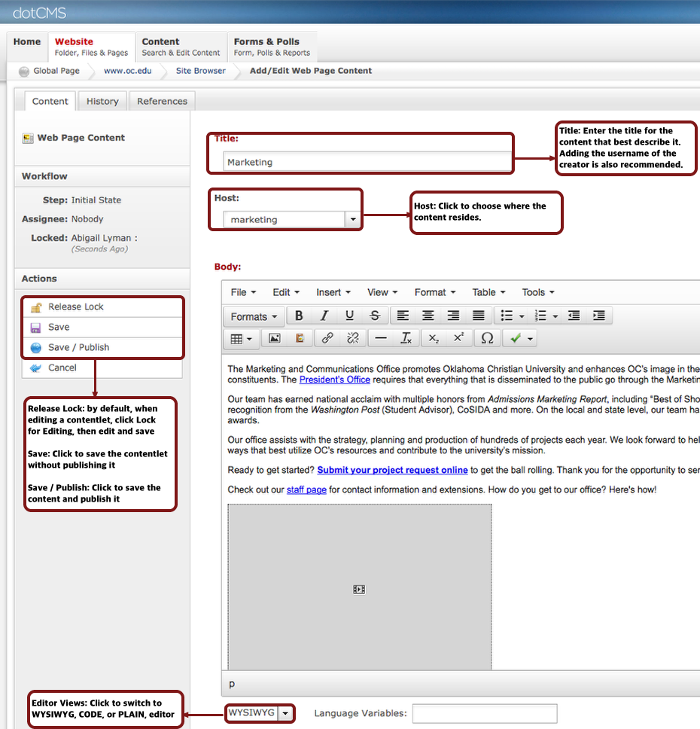The height and width of the screenshot is (729, 700).
Task: Open the editor View menu
Action: point(382,292)
